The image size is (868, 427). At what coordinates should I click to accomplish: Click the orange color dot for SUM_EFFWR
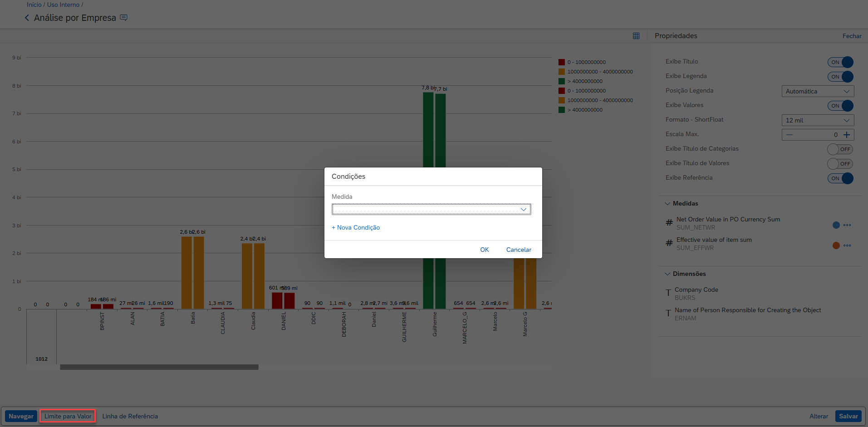836,245
